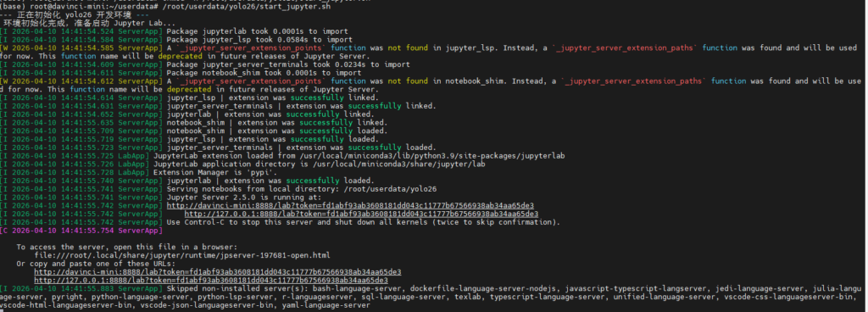This screenshot has width=868, height=312.
Task: Click 'unified-language-server' in the skipped list
Action: (x=665, y=297)
